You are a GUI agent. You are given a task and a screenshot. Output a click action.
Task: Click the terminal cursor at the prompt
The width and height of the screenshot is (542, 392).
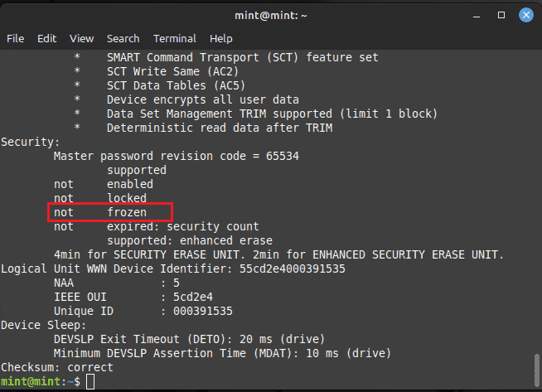[x=90, y=381]
